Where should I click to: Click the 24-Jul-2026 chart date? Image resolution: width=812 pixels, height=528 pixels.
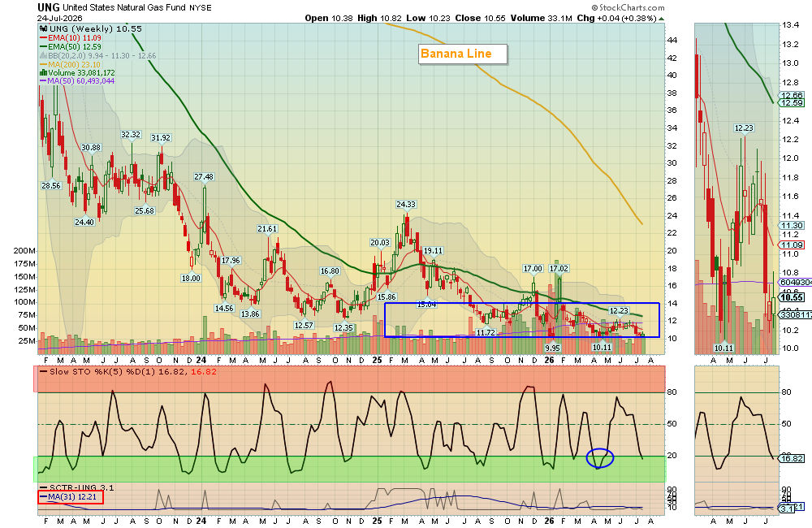pyautogui.click(x=59, y=18)
